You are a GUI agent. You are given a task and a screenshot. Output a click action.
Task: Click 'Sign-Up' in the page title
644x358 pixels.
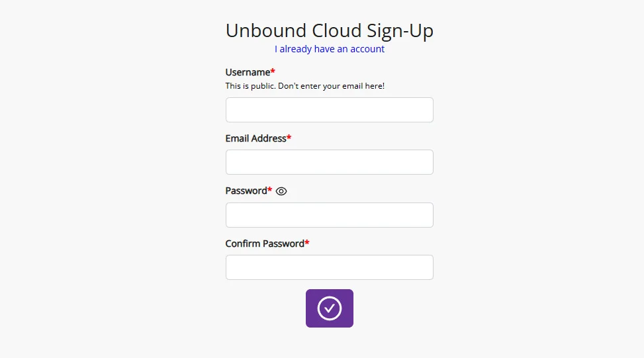coord(400,30)
